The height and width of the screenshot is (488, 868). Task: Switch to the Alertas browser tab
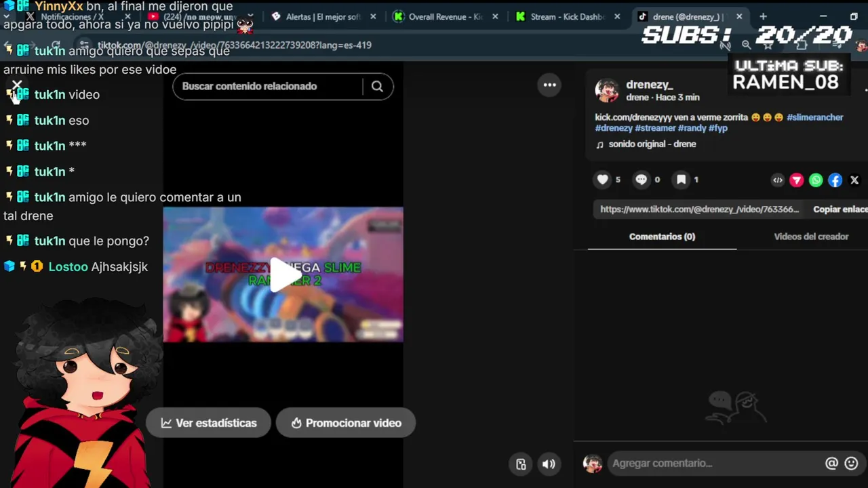(322, 17)
